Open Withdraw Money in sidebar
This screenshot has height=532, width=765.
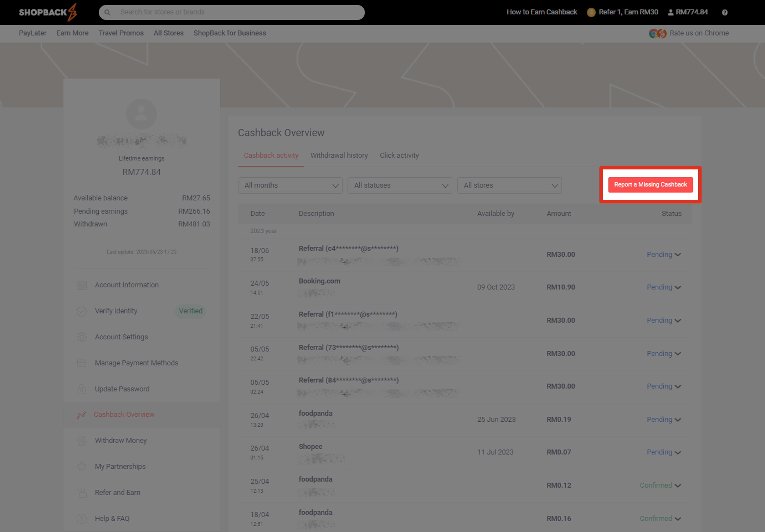click(121, 440)
